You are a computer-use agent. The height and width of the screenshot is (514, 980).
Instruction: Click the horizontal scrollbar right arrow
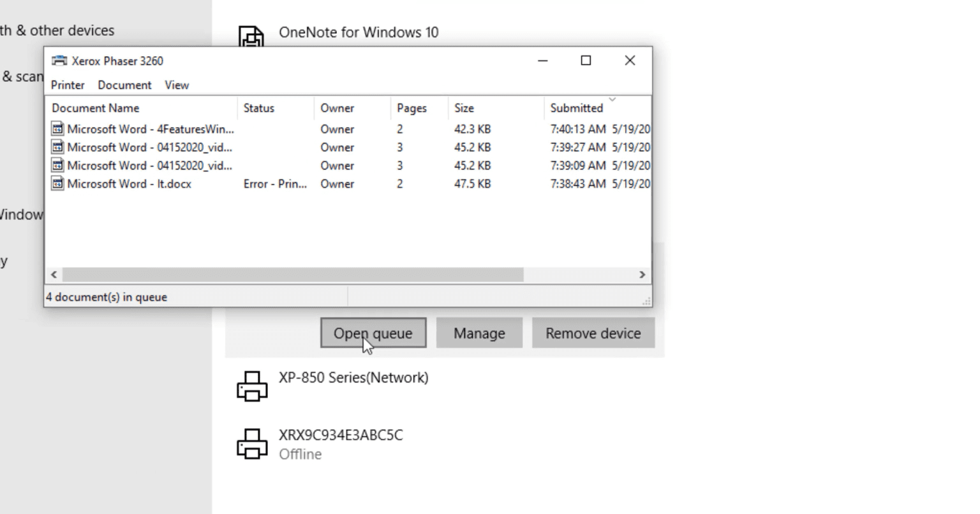coord(642,274)
